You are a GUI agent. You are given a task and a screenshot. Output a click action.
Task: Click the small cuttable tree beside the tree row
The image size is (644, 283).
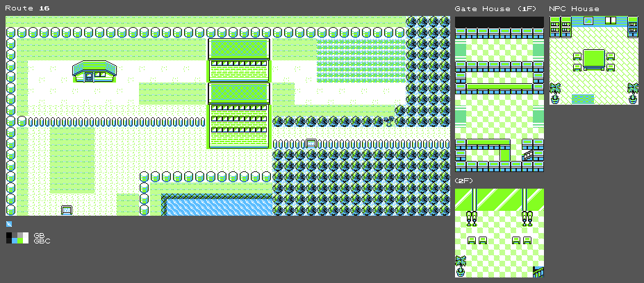click(x=389, y=121)
